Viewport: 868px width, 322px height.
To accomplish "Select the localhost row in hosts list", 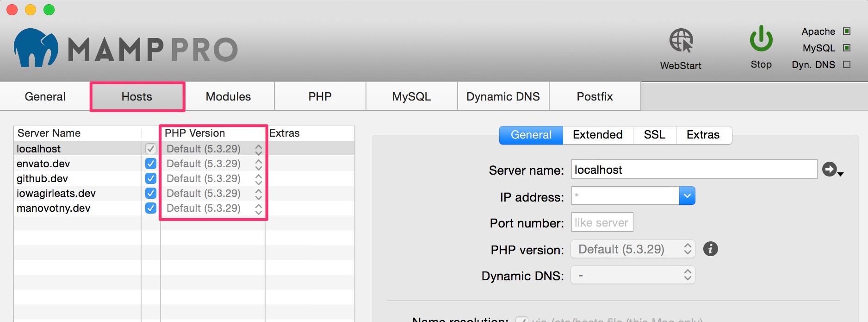I will coord(184,149).
